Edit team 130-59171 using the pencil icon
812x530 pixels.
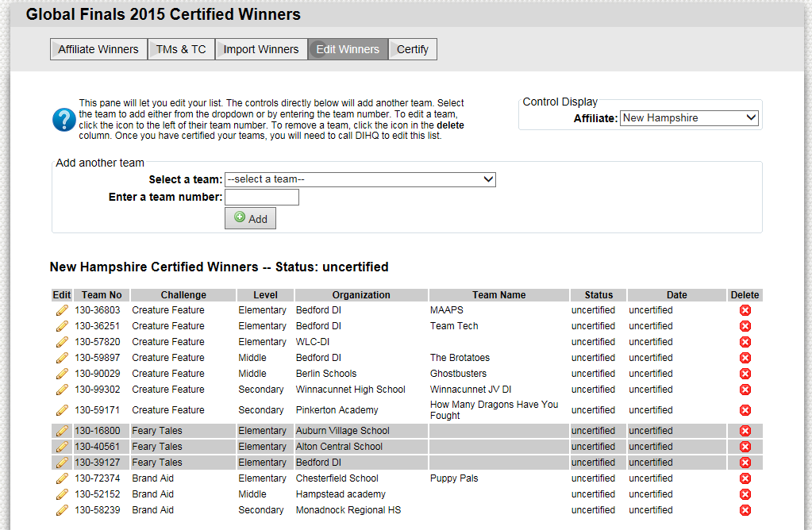click(62, 410)
